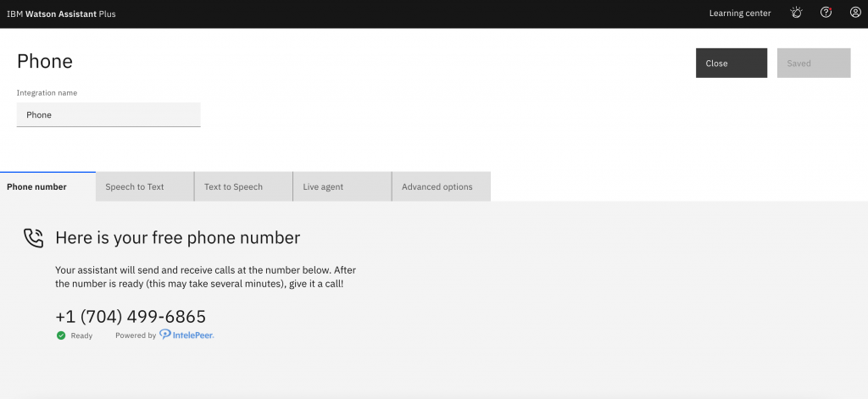Image resolution: width=868 pixels, height=399 pixels.
Task: Click the IntelePeer logo
Action: (186, 335)
